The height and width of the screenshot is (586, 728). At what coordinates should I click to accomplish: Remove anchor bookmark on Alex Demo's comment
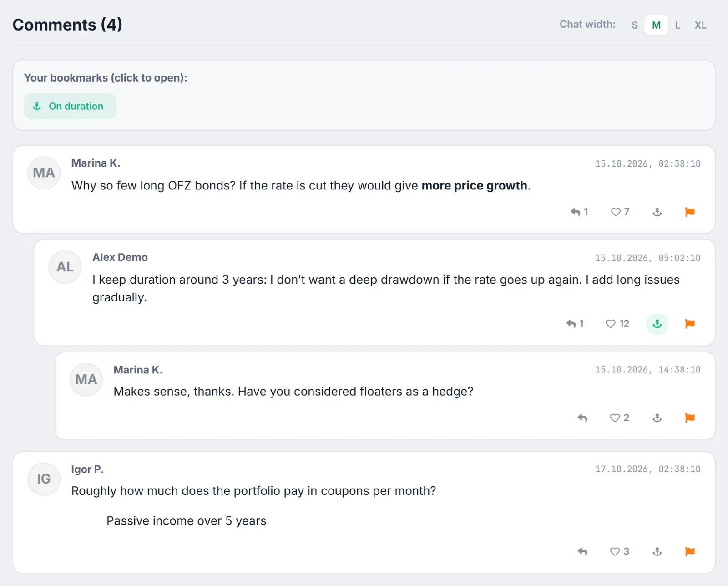click(657, 324)
